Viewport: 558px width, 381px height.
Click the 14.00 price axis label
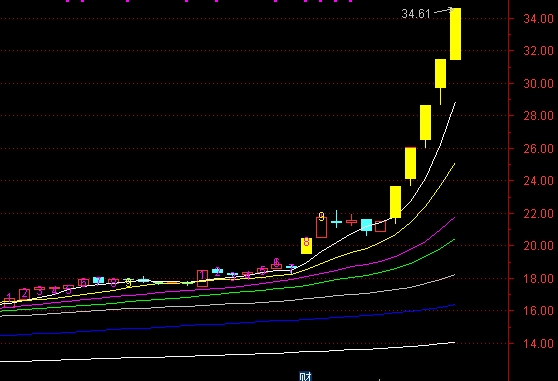(538, 344)
